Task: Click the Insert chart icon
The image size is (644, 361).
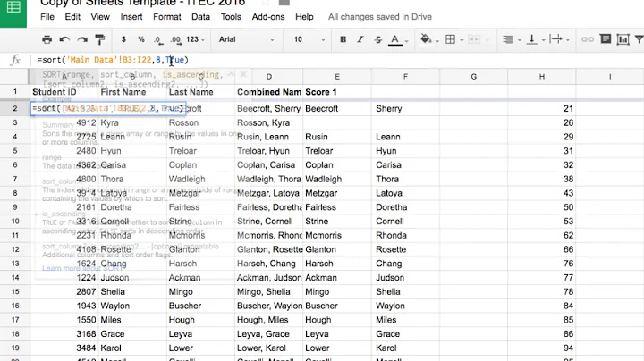Action: (623, 39)
